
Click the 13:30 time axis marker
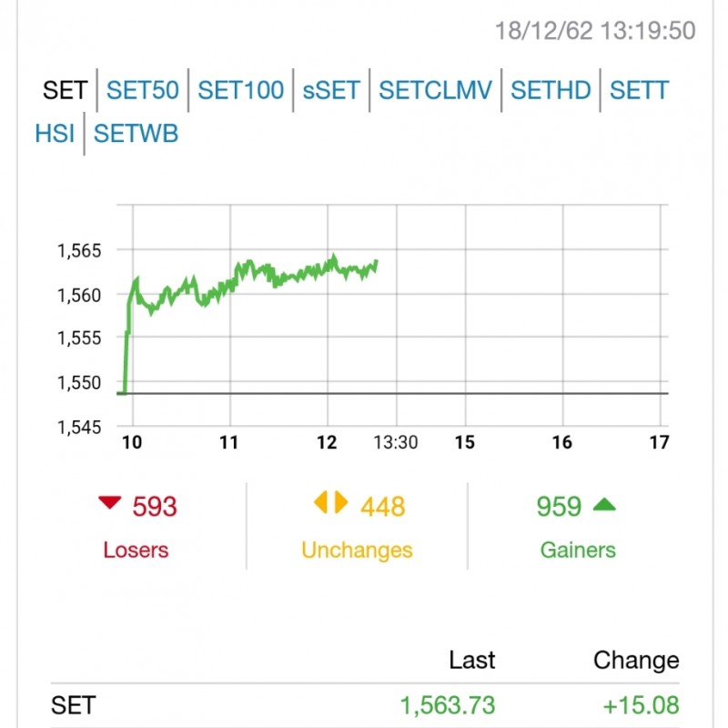coord(396,442)
